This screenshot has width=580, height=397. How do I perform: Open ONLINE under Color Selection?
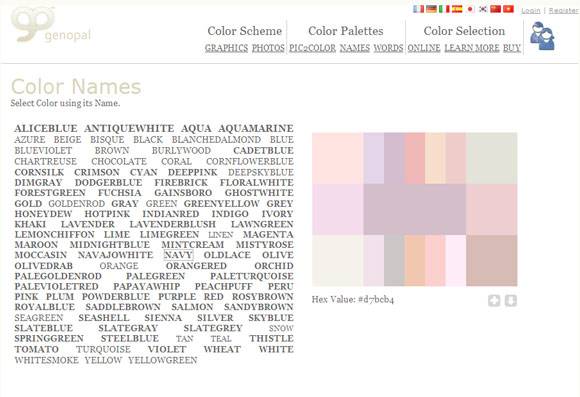click(424, 48)
